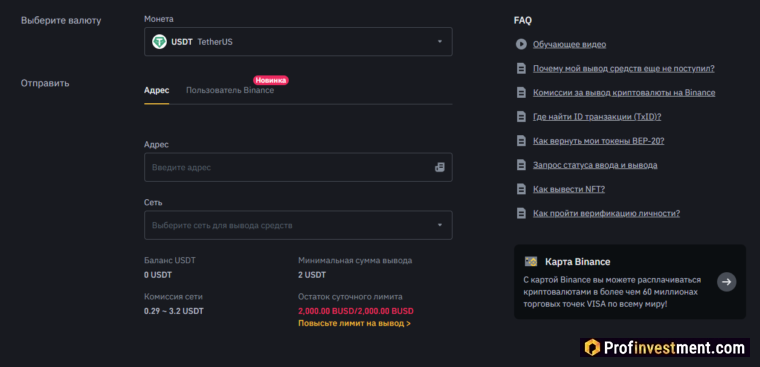The width and height of the screenshot is (760, 367).
Task: Click the Выберите сеть для вывода средств field
Action: pyautogui.click(x=298, y=225)
